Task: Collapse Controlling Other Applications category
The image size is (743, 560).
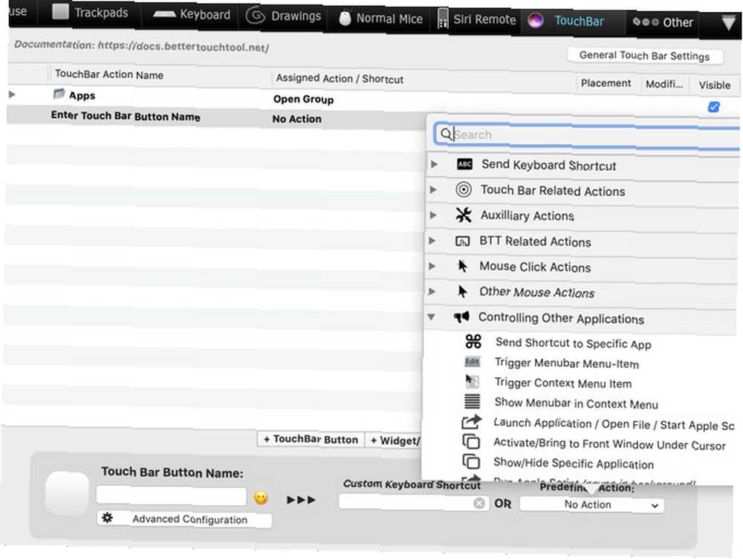Action: [431, 316]
